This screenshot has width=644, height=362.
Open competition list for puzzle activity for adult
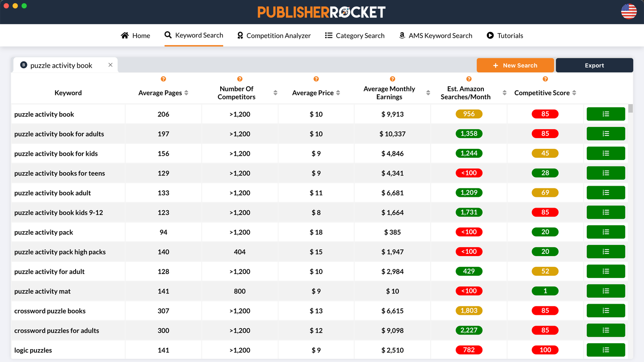[x=606, y=271]
